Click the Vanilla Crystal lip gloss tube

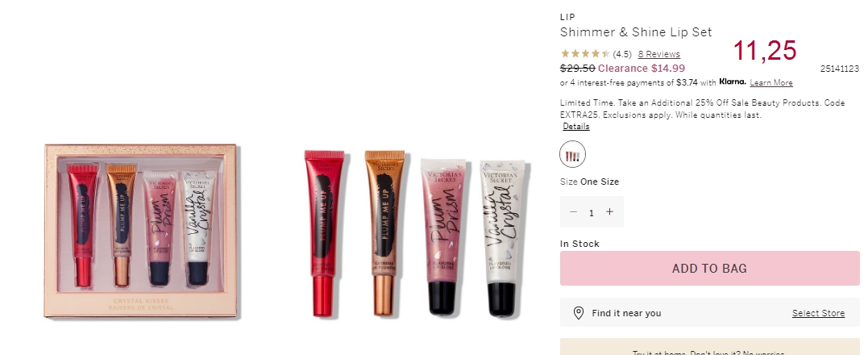503,239
